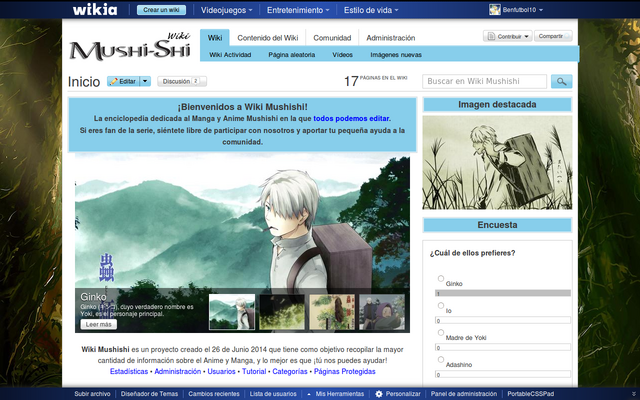
Task: Expand Mis Herramientas arrow
Action: tap(309, 394)
